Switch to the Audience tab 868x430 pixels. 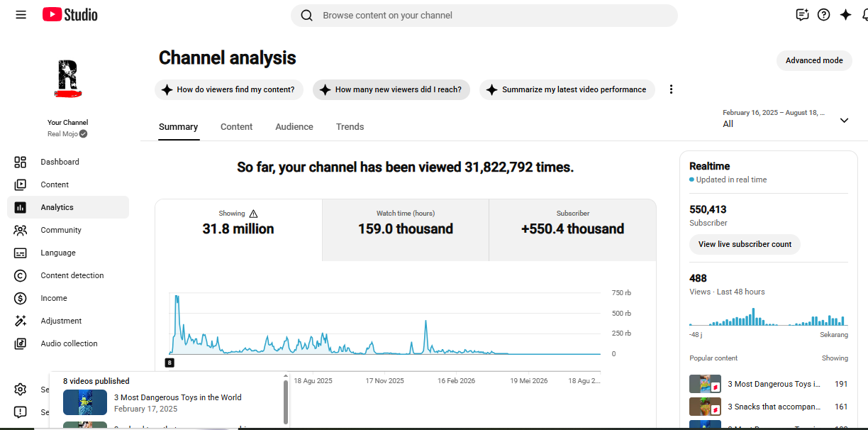pyautogui.click(x=294, y=127)
